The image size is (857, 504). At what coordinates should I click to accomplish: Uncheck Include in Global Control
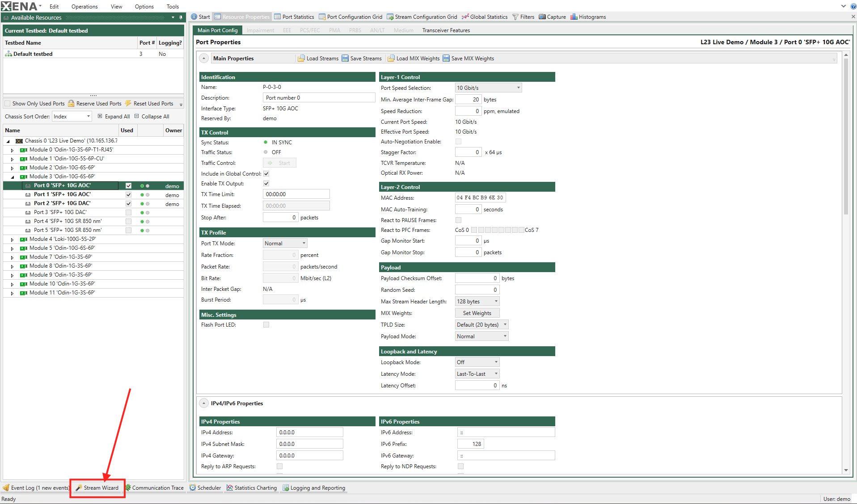point(266,174)
